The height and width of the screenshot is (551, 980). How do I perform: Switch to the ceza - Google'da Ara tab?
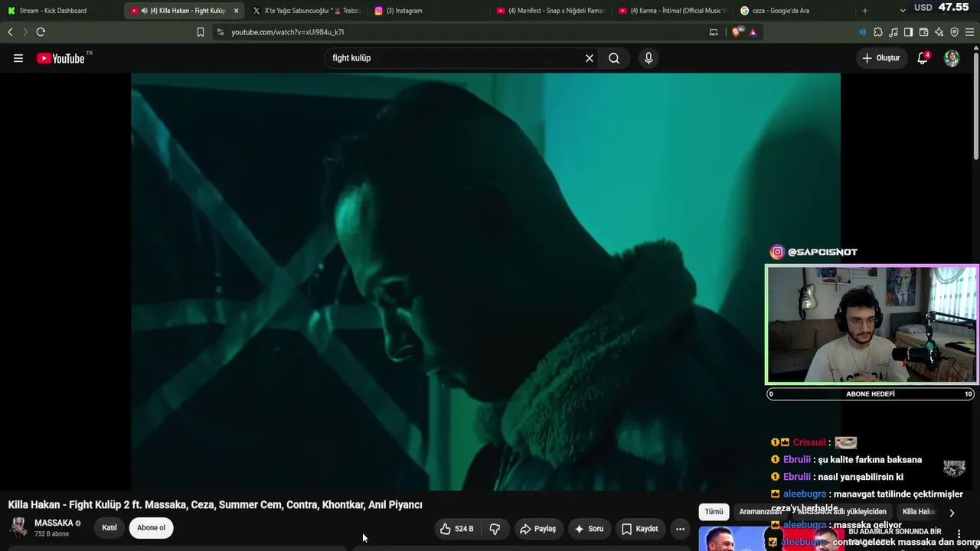[x=794, y=11]
